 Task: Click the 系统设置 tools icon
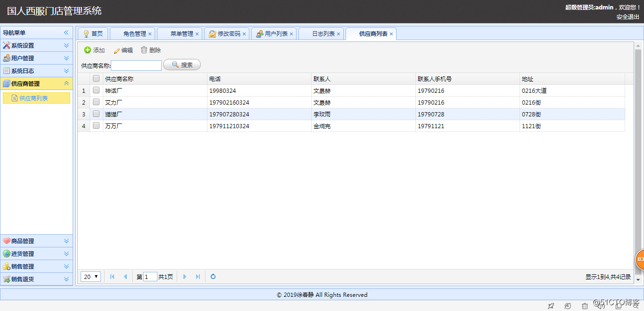point(7,46)
